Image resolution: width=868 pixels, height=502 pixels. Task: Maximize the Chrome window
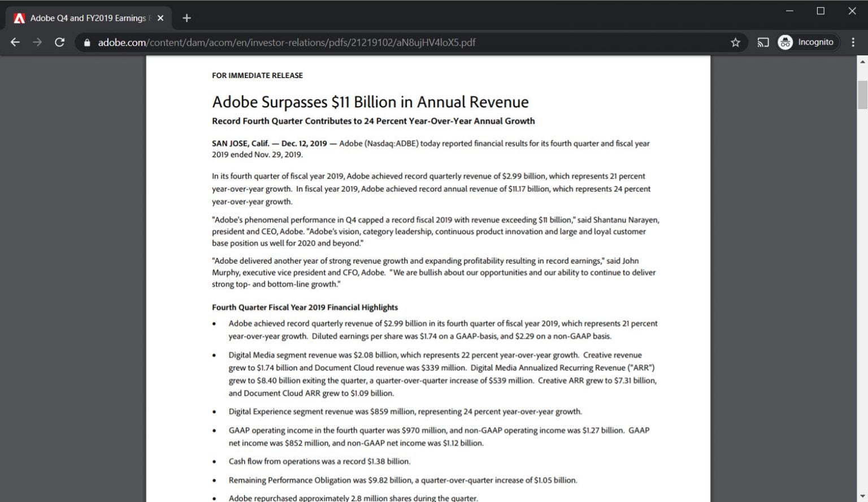pyautogui.click(x=821, y=11)
